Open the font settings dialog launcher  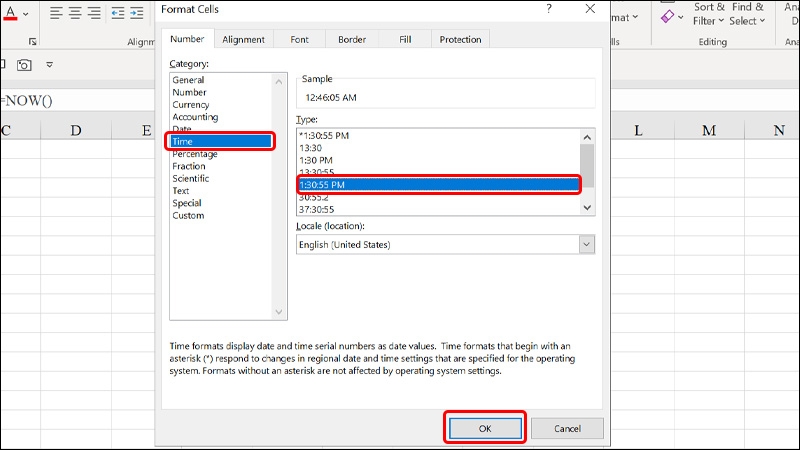click(x=33, y=41)
